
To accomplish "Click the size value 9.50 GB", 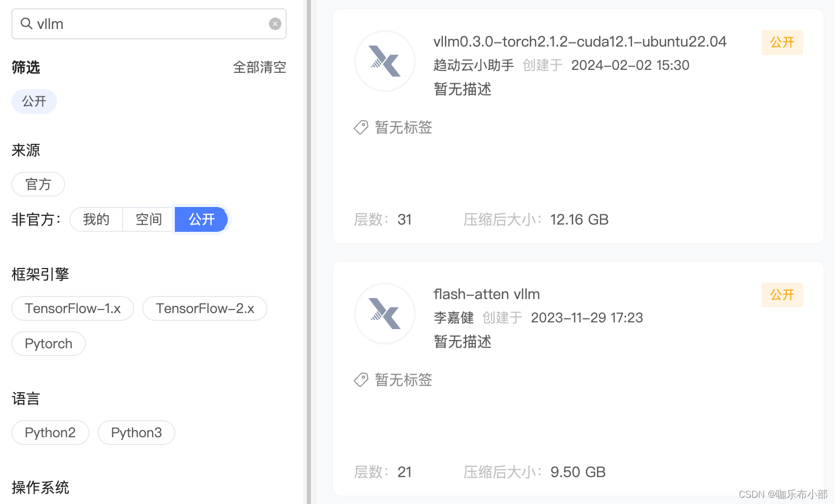I will 578,472.
